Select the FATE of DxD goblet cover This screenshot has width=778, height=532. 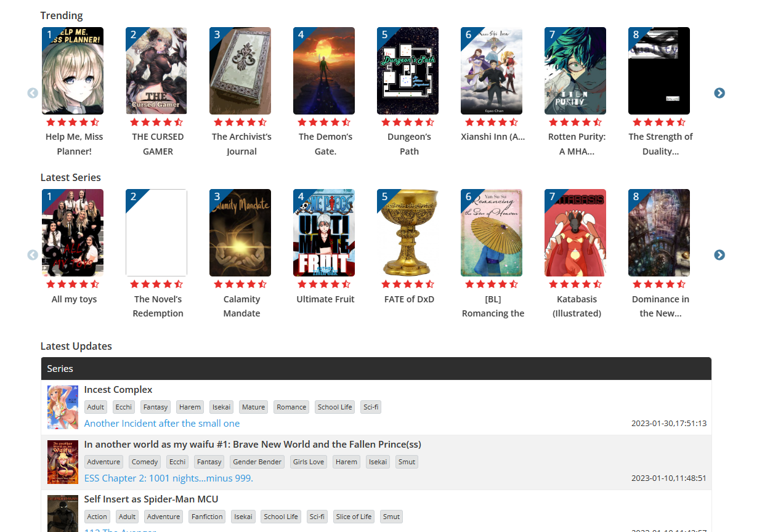pyautogui.click(x=407, y=233)
